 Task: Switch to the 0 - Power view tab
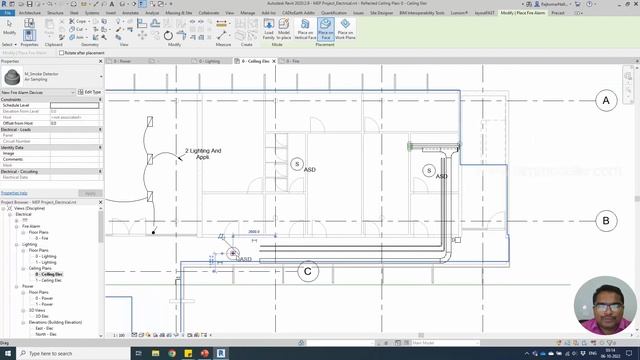click(122, 61)
